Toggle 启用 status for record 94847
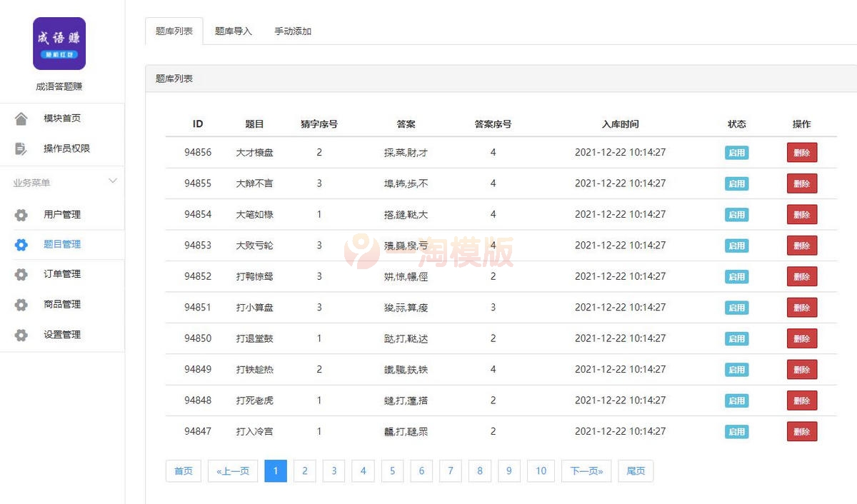The image size is (857, 504). point(736,431)
